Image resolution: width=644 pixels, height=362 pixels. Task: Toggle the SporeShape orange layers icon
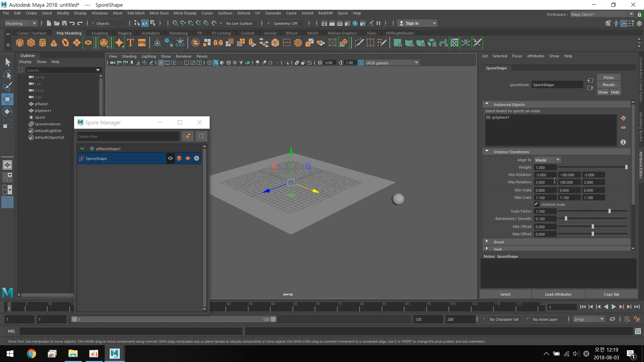[x=179, y=158]
